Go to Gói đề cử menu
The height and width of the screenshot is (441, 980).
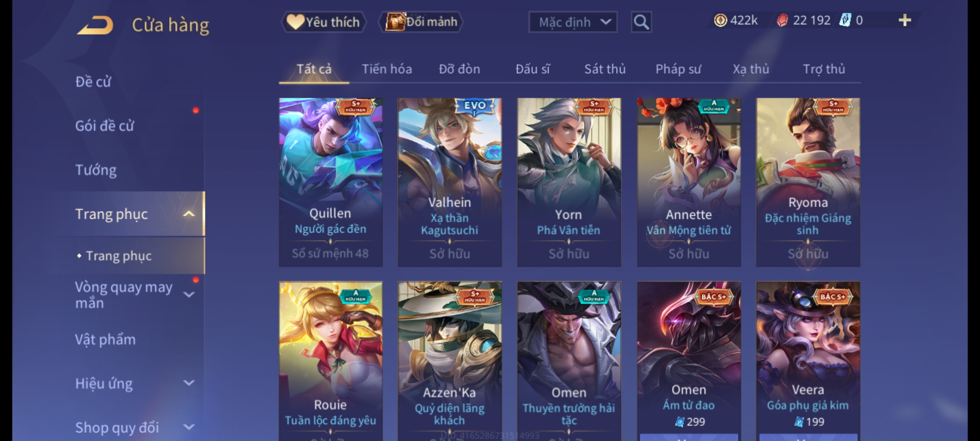coord(105,126)
